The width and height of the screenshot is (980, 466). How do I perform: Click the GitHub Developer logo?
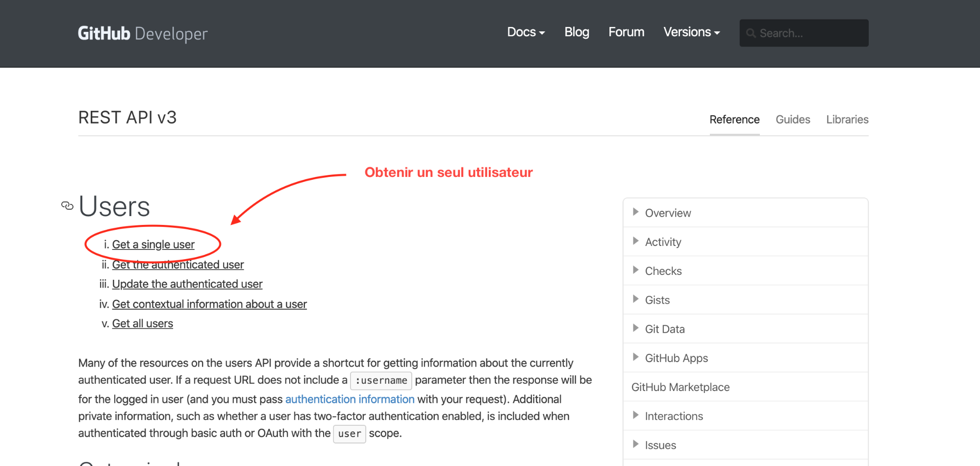coord(143,33)
